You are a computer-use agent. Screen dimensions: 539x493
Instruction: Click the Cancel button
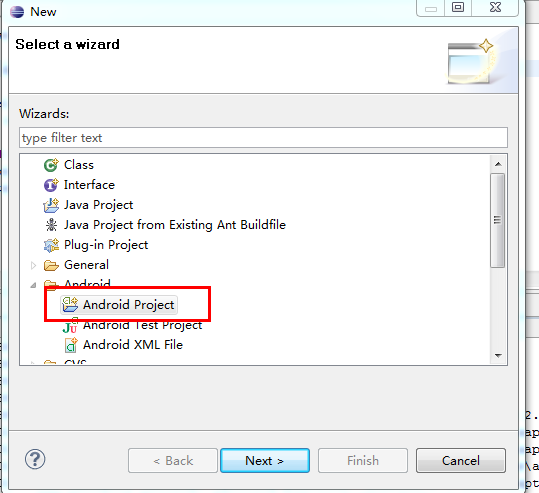[x=461, y=460]
